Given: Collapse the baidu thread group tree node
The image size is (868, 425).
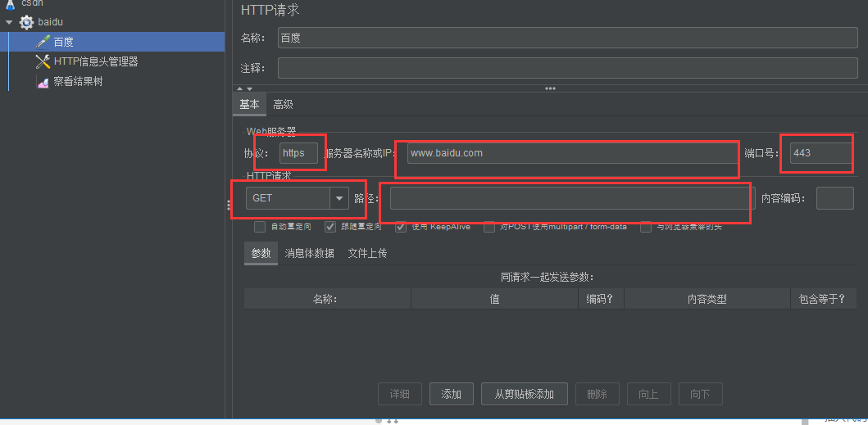Looking at the screenshot, I should coord(9,23).
